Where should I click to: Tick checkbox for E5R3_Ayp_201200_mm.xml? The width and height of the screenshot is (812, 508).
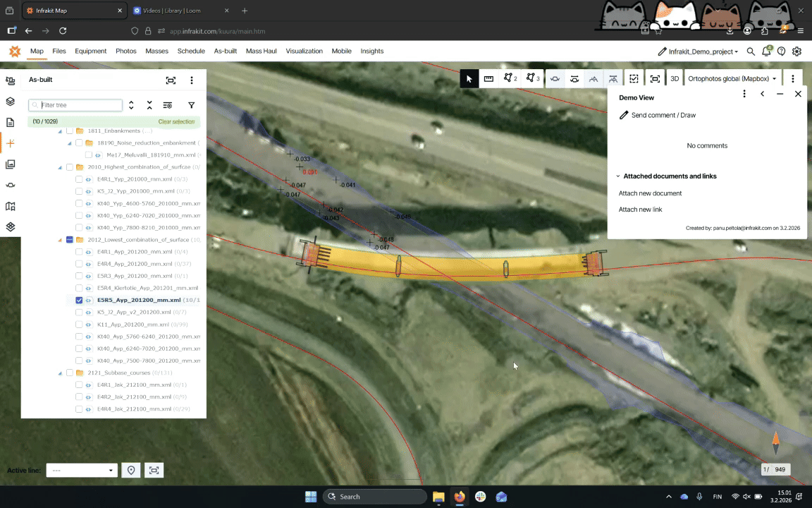(x=79, y=277)
